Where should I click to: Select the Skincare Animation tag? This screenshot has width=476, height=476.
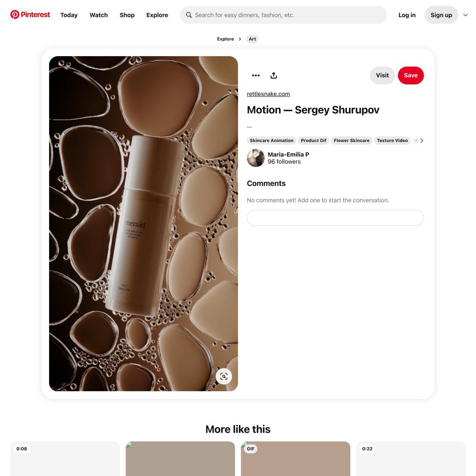point(271,140)
